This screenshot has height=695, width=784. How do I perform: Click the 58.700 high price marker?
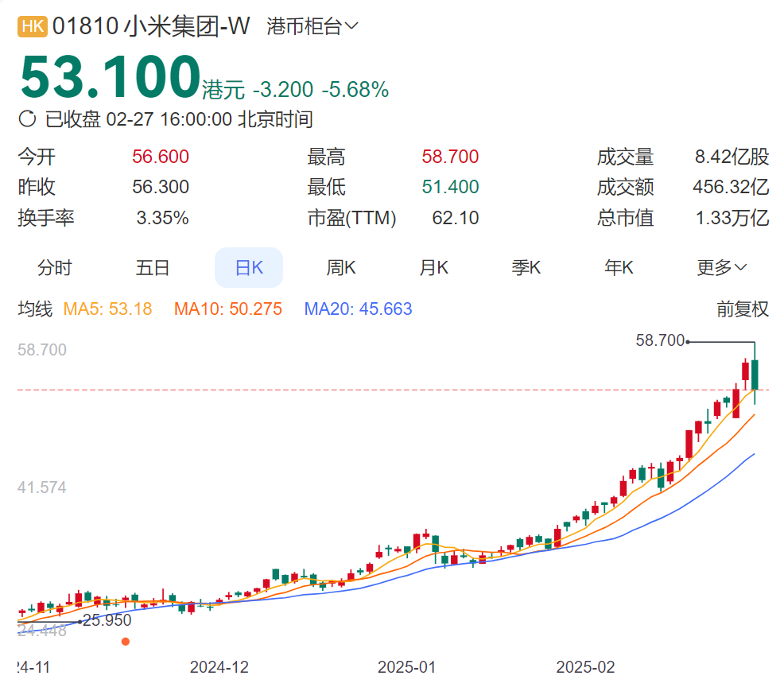(x=659, y=340)
